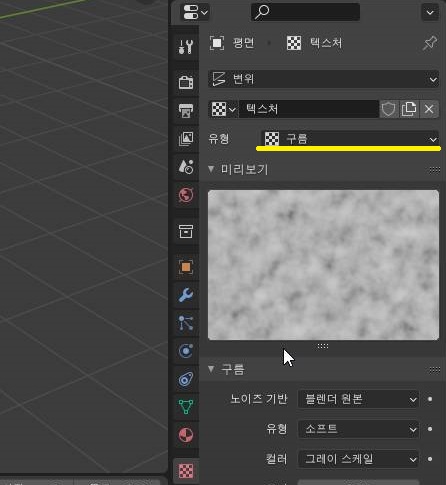Screen dimensions: 446x485
Task: Open the Physics properties tab
Action: [186, 351]
